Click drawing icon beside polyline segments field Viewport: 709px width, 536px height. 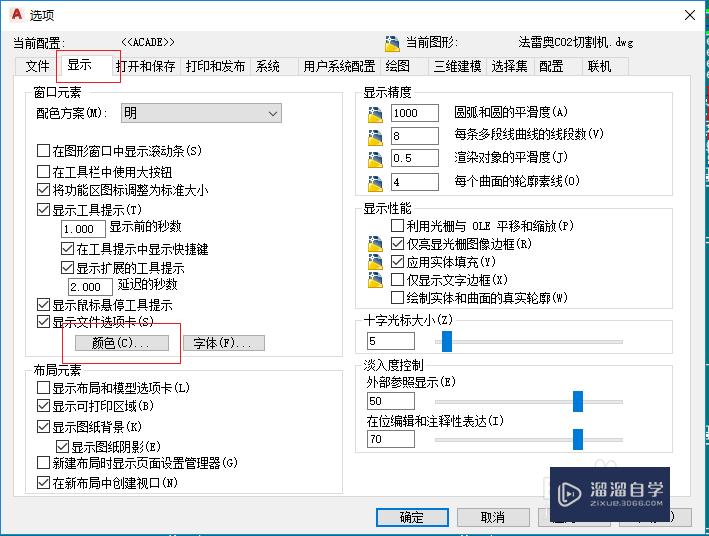click(375, 137)
